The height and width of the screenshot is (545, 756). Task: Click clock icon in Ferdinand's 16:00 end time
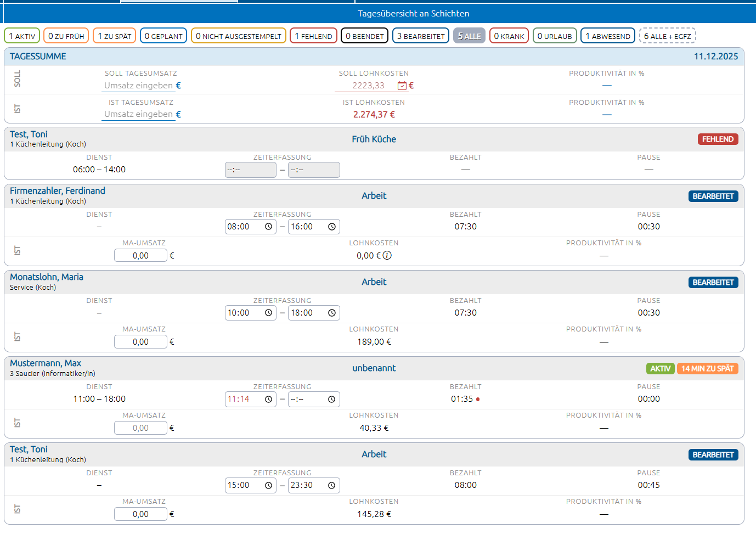pos(331,227)
